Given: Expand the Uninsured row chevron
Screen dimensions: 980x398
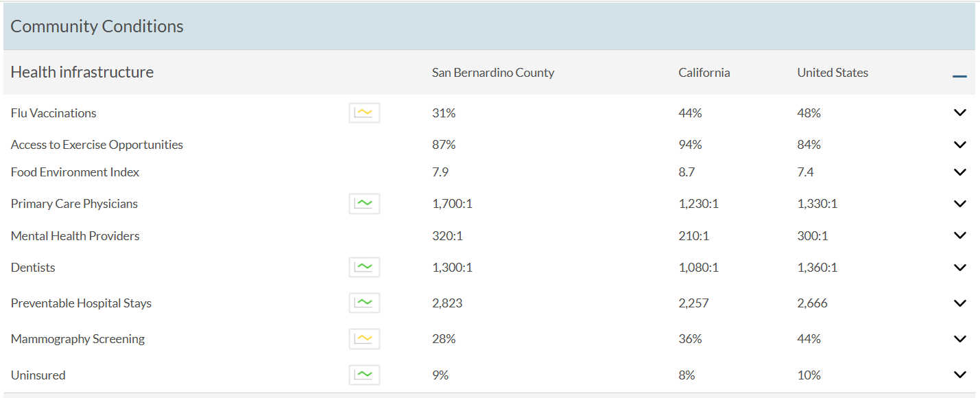Looking at the screenshot, I should (x=959, y=375).
